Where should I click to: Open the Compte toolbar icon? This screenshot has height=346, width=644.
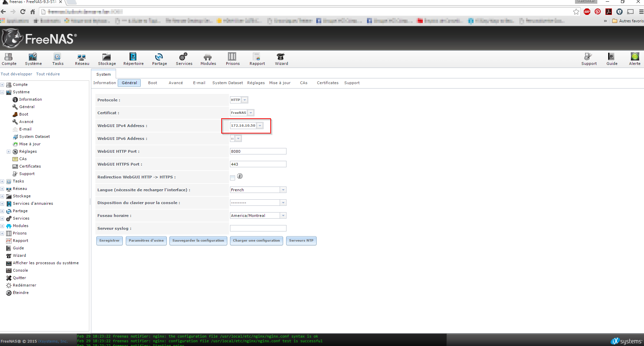tap(9, 59)
